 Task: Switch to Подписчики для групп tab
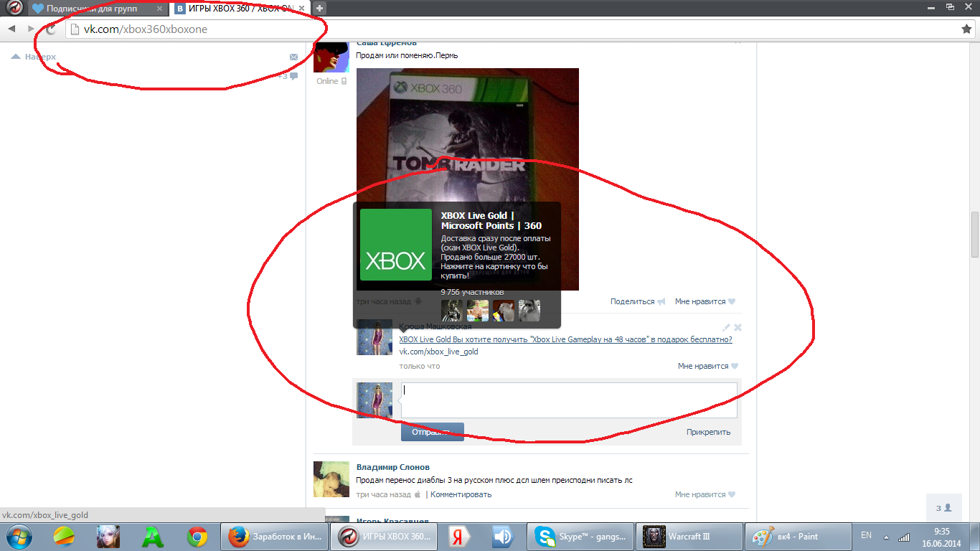(98, 9)
